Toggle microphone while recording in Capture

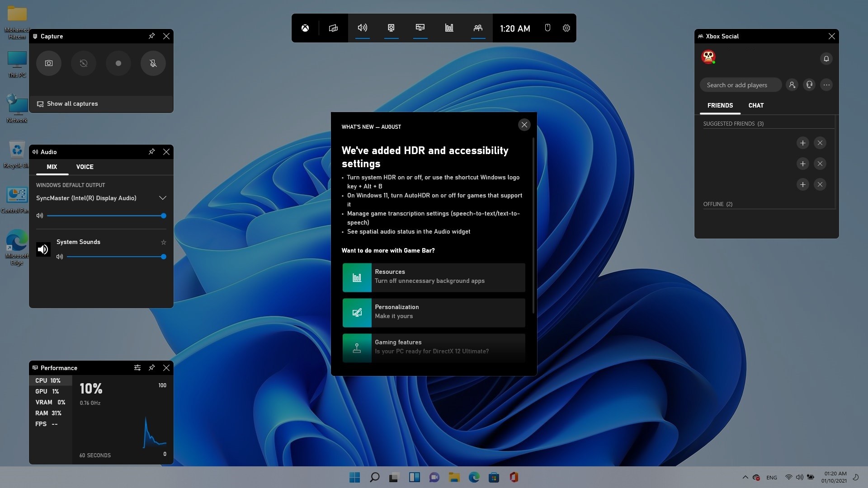click(x=153, y=63)
